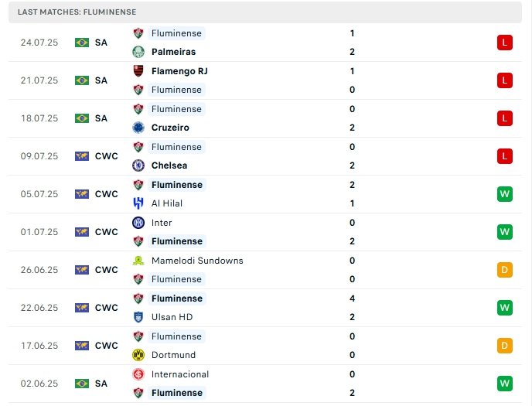Click the Dortmund BVB crest icon
Screen dimensions: 532x406
(138, 355)
